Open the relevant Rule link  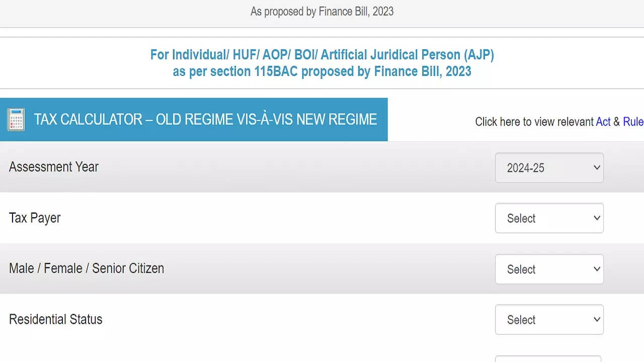(633, 122)
